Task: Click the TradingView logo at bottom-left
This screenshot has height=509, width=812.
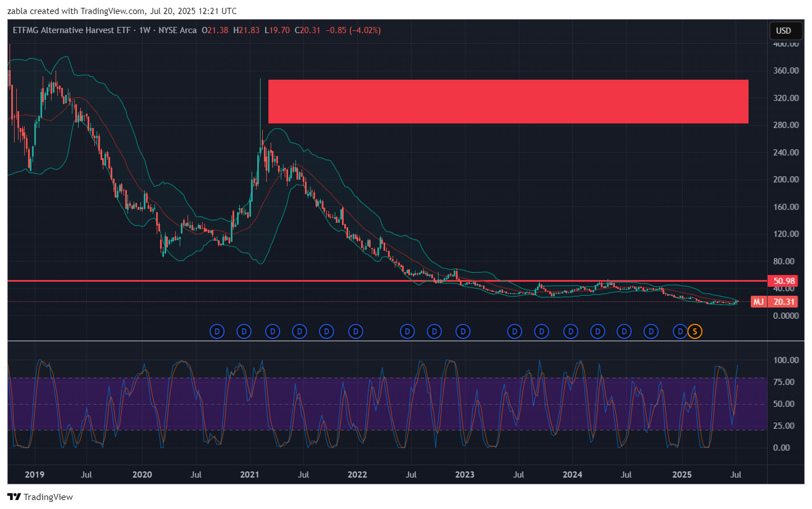Action: coord(40,497)
